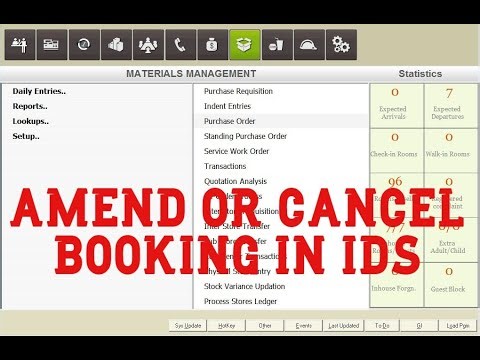Open Service Work Order entry
Screen dimensions: 480x360
point(236,151)
